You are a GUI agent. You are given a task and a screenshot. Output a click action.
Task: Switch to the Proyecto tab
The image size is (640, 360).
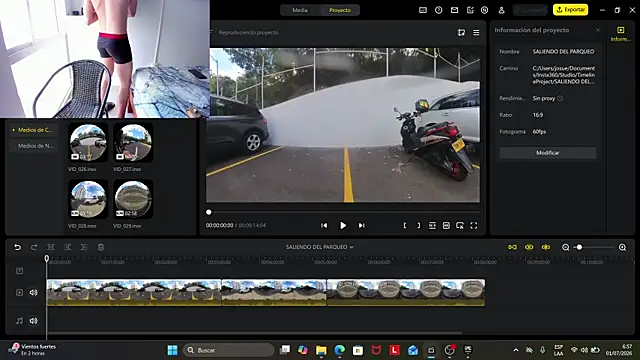click(340, 10)
